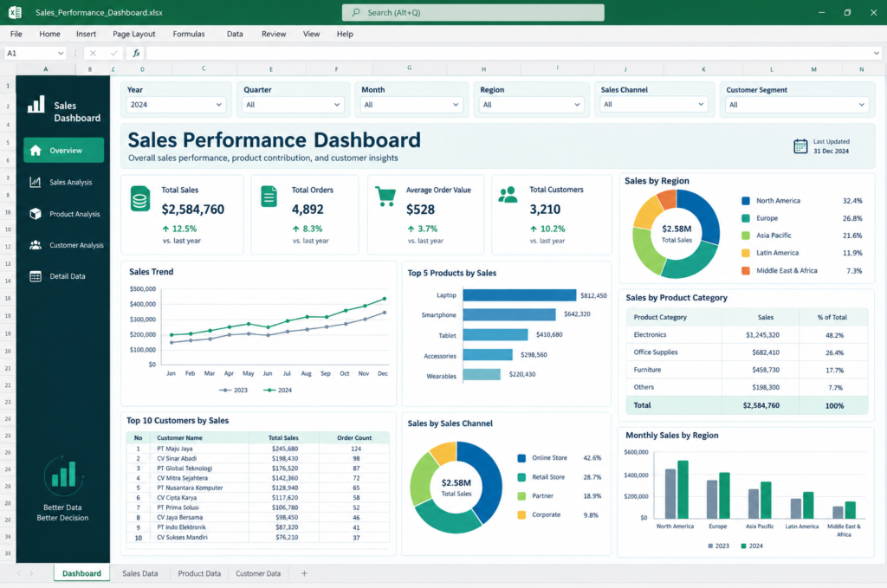Click the add new sheet plus icon
The width and height of the screenshot is (887, 588).
point(304,573)
